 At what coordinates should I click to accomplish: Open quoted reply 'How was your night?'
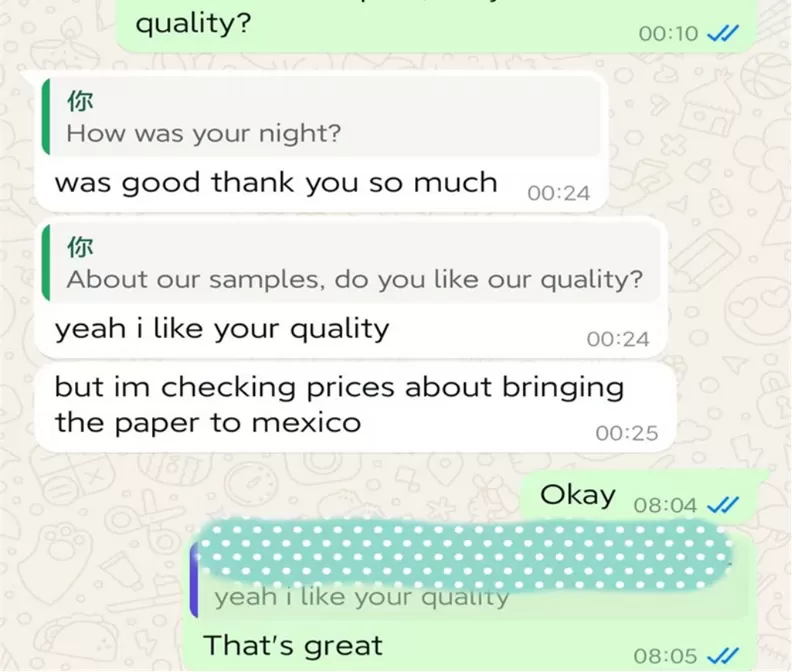322,117
